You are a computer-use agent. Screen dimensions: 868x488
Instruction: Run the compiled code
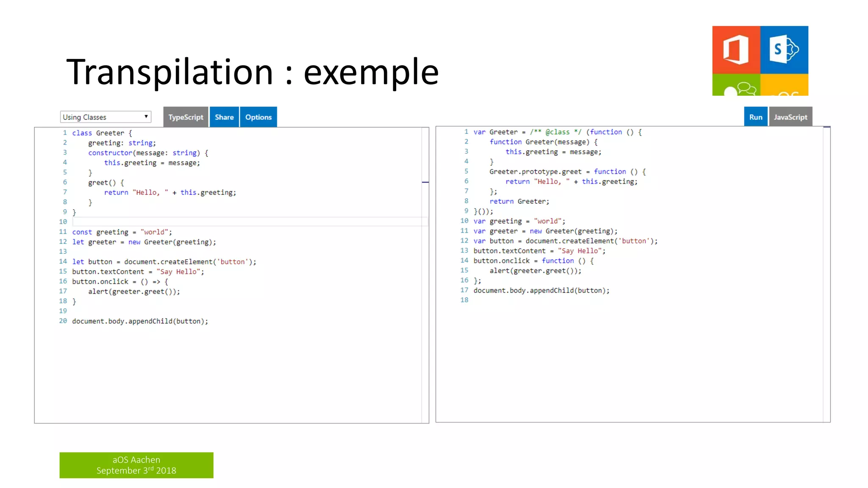(x=755, y=117)
